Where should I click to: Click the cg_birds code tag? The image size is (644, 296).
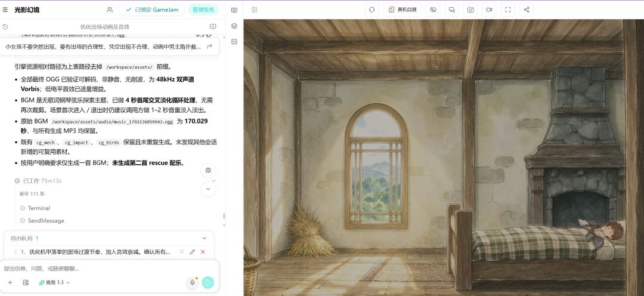[x=109, y=143]
